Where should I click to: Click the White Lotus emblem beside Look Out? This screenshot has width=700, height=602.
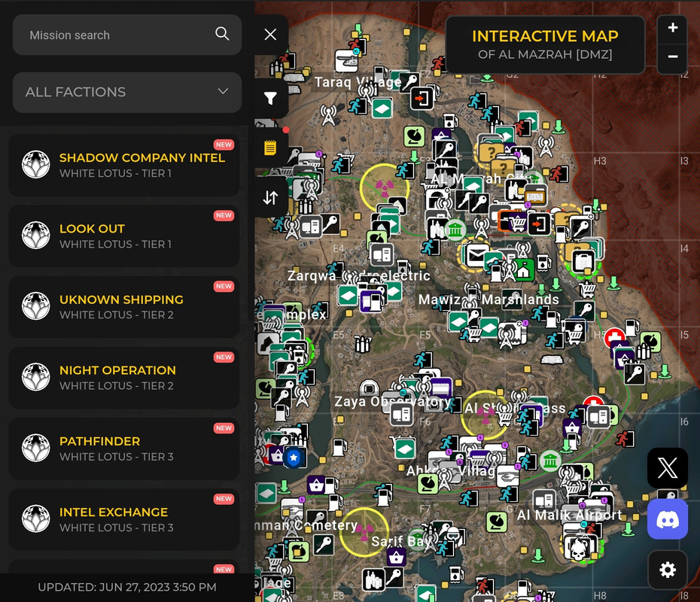(x=35, y=236)
